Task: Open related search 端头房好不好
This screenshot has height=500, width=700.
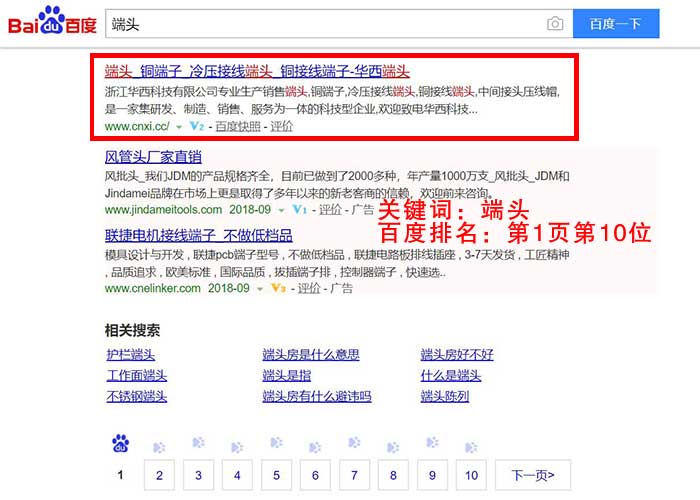Action: click(x=457, y=354)
